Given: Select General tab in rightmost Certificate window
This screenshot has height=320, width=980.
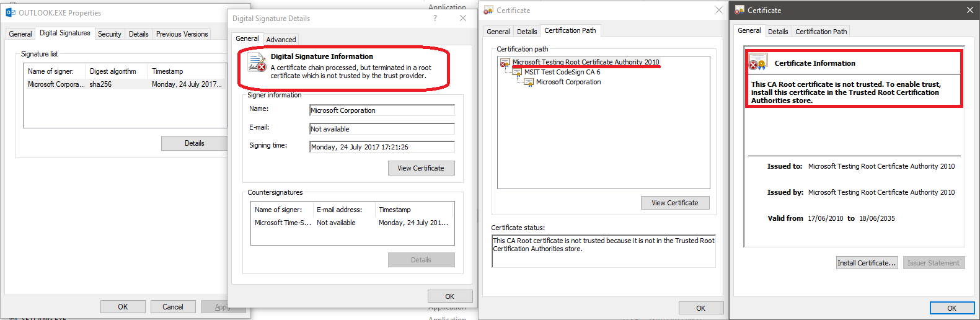Looking at the screenshot, I should coord(749,30).
